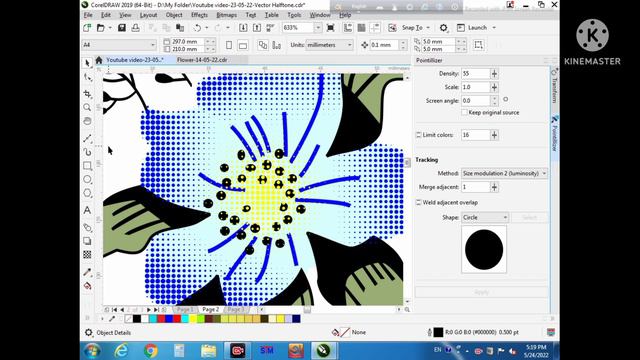
Task: Set page to portrait orientation
Action: pyautogui.click(x=229, y=45)
